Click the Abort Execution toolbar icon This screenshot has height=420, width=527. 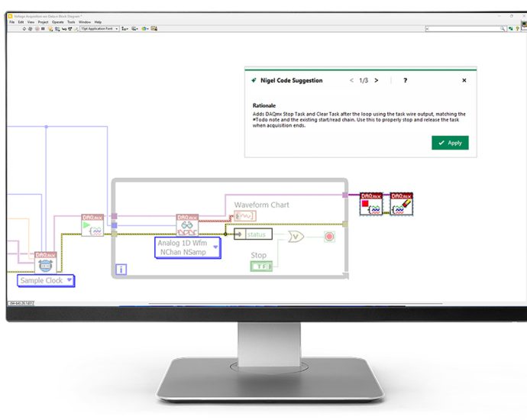37,29
